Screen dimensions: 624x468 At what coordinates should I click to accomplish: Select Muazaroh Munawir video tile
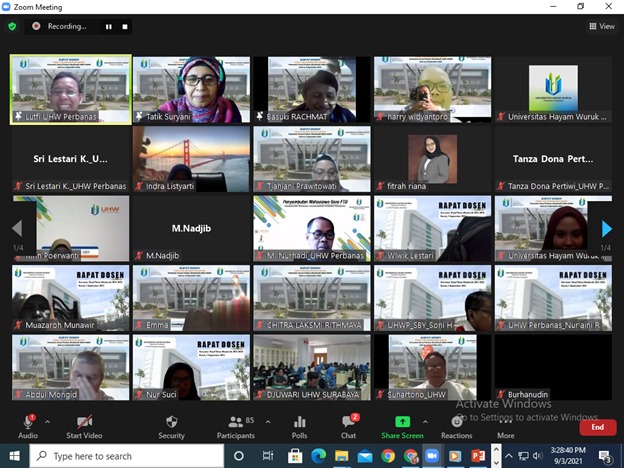click(x=71, y=298)
